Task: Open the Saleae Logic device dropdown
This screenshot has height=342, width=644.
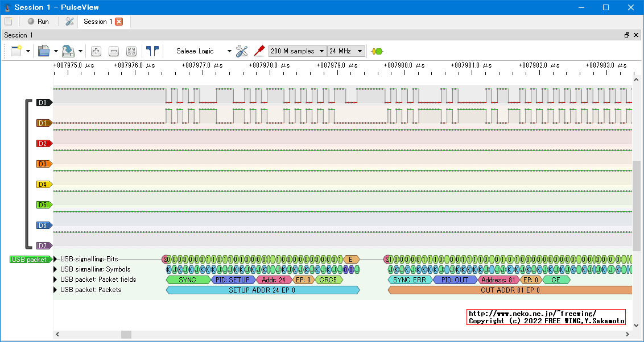Action: pyautogui.click(x=204, y=51)
